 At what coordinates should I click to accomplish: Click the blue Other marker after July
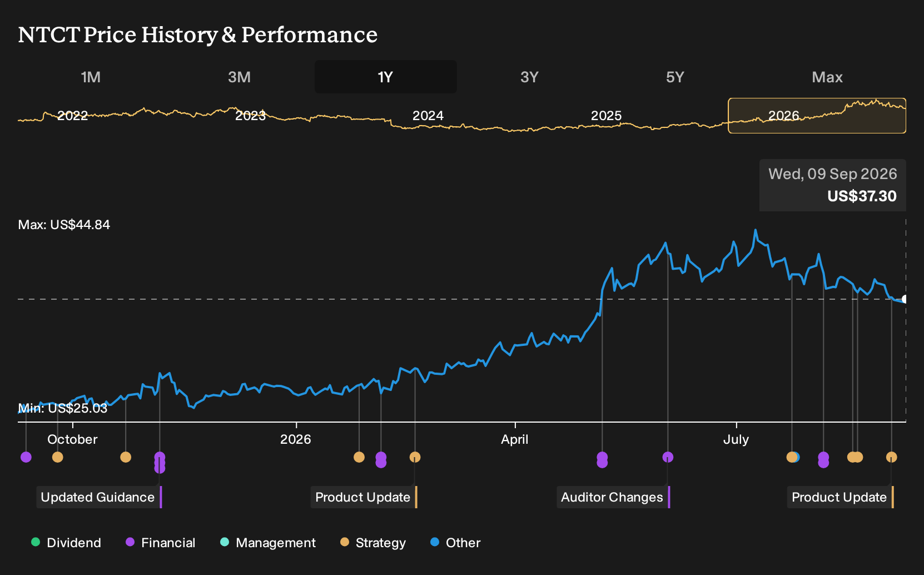coord(797,457)
